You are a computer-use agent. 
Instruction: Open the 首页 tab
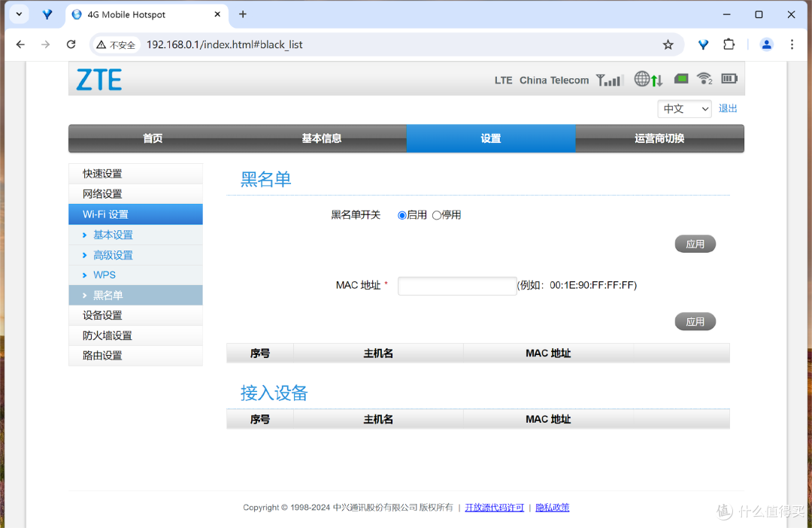click(153, 138)
